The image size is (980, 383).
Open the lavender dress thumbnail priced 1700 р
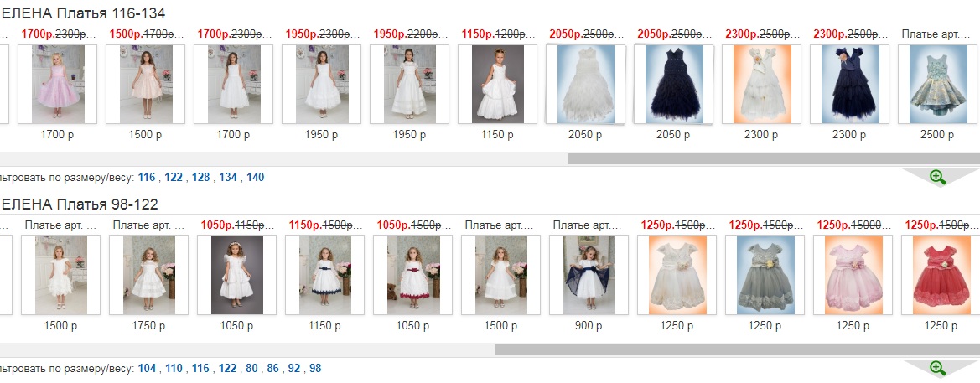click(x=58, y=85)
